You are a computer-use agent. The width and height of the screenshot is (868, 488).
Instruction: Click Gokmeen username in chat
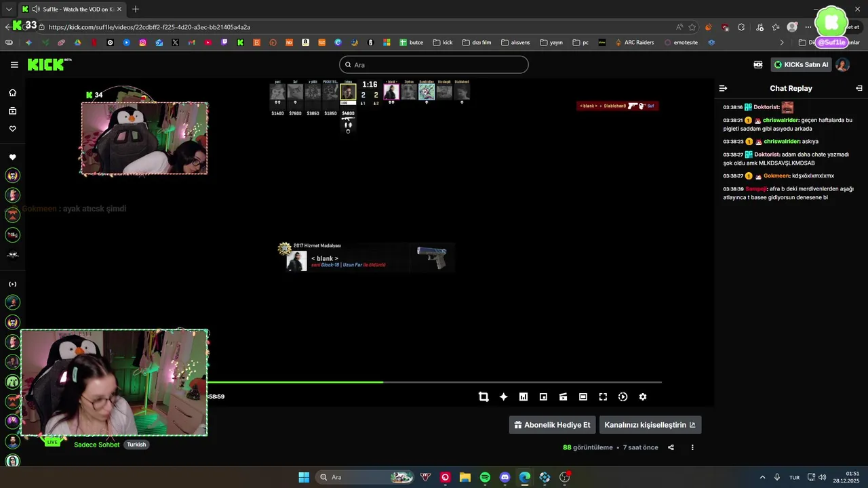(777, 176)
